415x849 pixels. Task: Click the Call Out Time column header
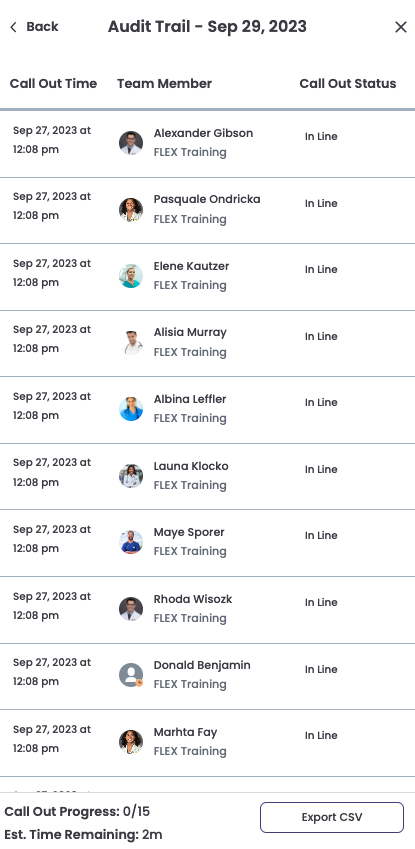(53, 83)
